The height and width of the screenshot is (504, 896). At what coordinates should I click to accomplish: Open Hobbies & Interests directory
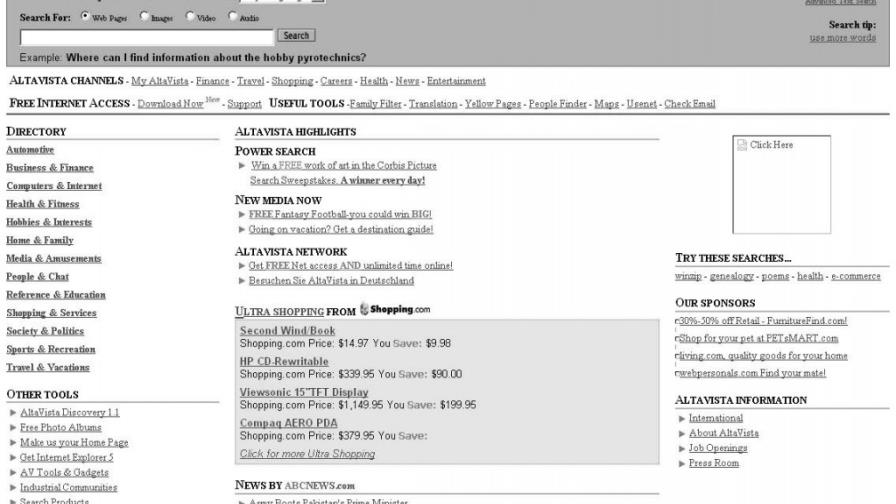[49, 222]
